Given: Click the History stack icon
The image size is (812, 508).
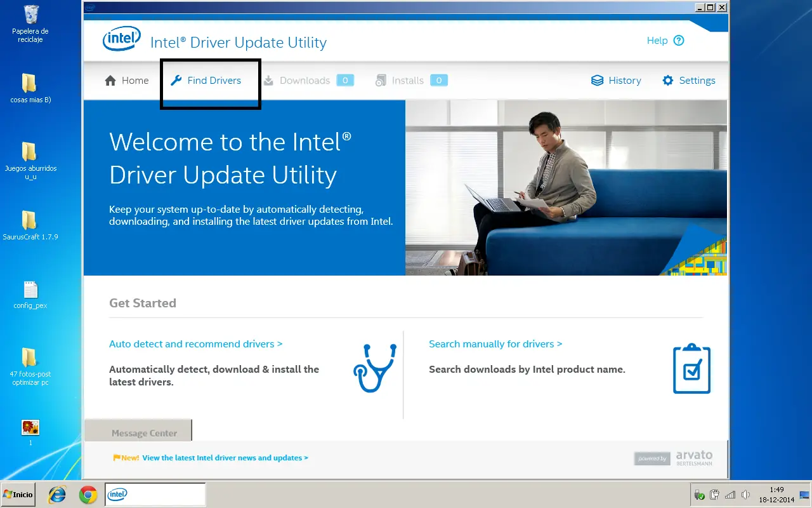Looking at the screenshot, I should 597,81.
